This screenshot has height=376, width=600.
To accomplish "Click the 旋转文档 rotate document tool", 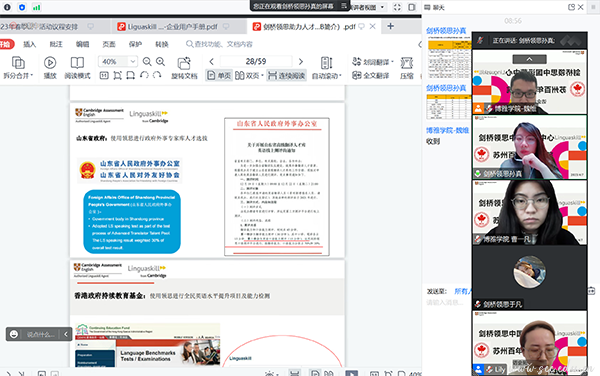I will (x=184, y=68).
